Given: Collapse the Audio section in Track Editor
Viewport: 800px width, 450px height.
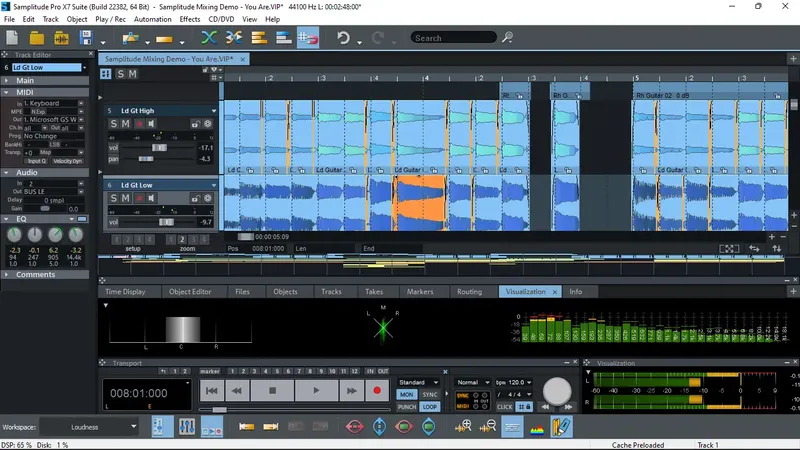Looking at the screenshot, I should (6, 173).
